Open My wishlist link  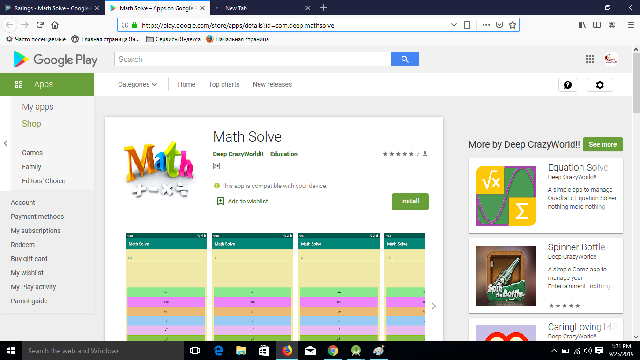27,273
